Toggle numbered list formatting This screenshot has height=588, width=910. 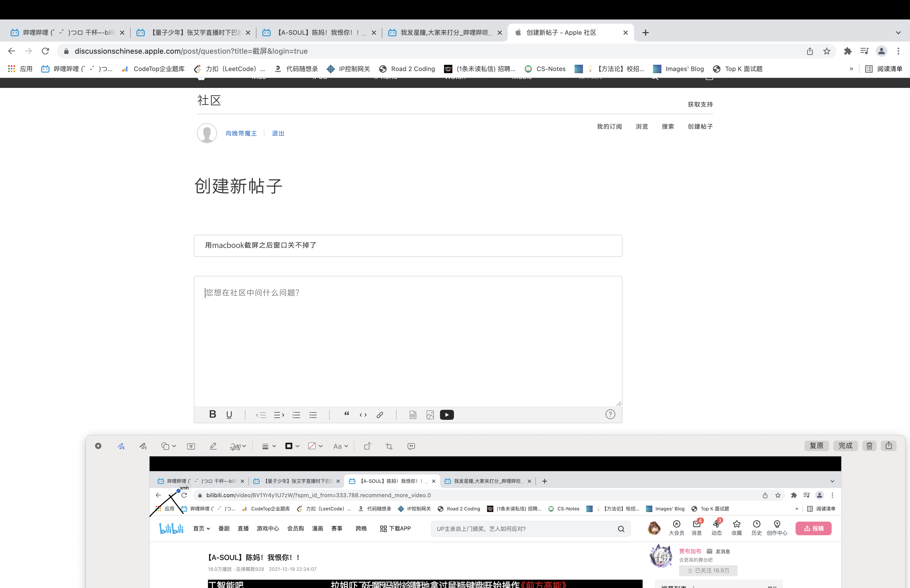[x=296, y=415]
